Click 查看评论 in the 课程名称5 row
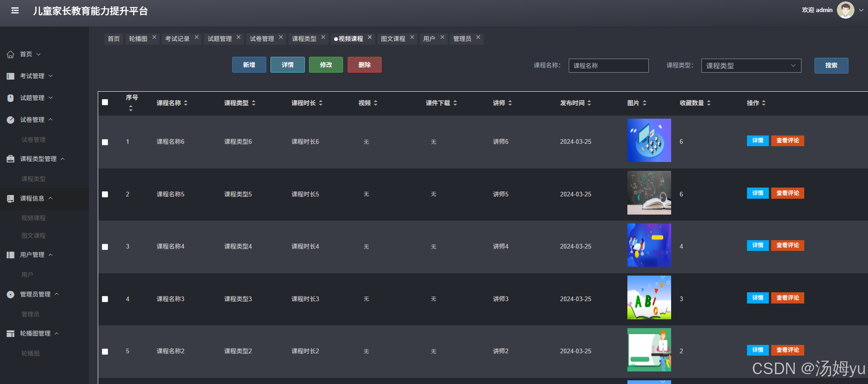 tap(787, 193)
